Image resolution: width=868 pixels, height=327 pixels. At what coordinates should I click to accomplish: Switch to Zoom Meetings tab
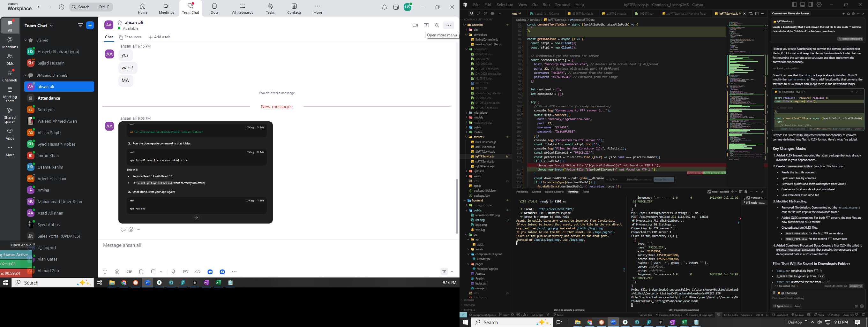tap(167, 9)
